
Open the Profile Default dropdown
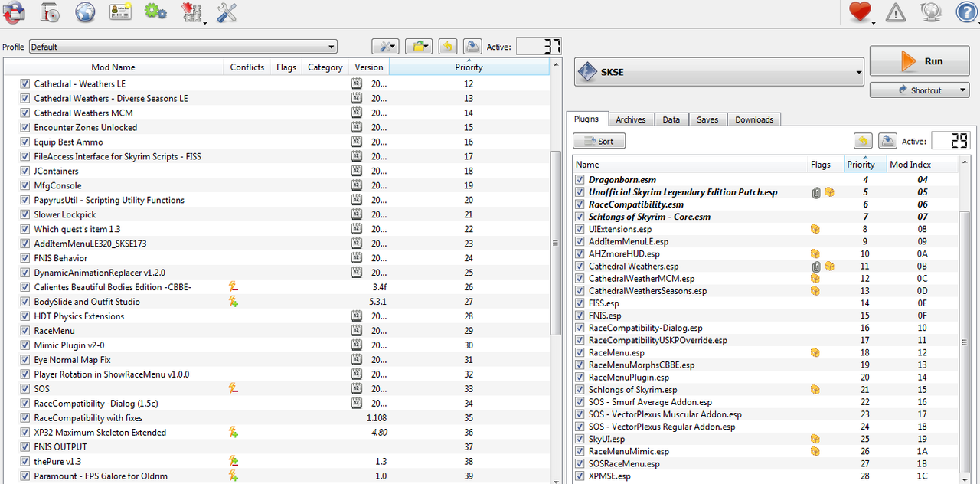[183, 47]
